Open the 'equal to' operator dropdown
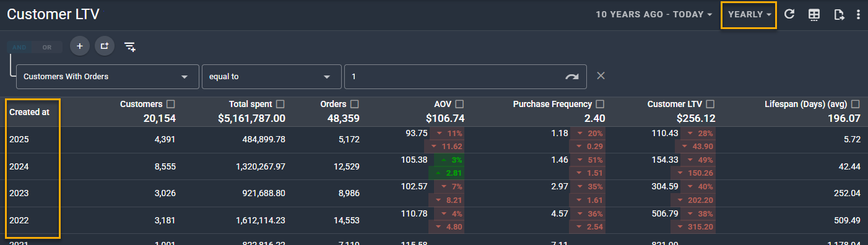Screen dimensions: 868x245 (272, 77)
